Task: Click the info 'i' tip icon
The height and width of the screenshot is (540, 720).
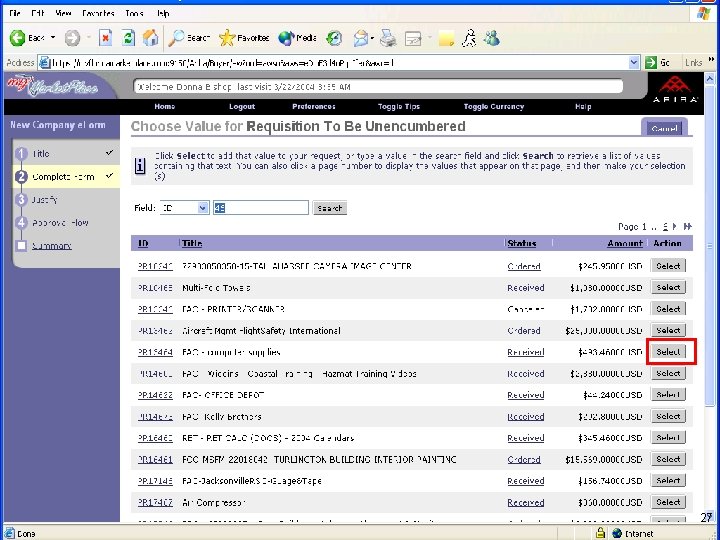Action: click(141, 166)
